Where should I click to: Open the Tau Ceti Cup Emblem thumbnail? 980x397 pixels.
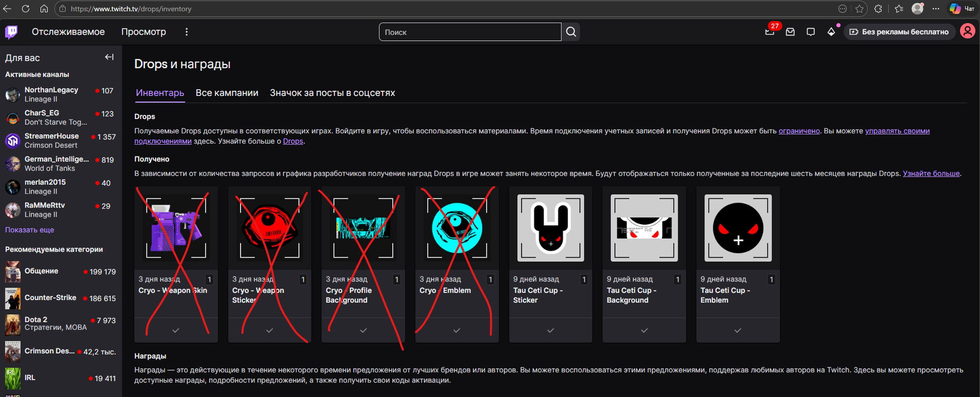point(737,228)
